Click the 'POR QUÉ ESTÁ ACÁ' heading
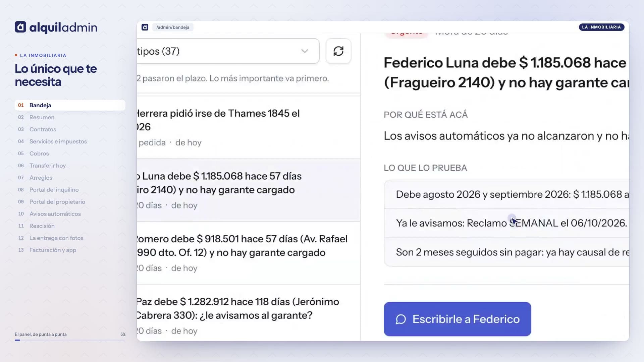Image resolution: width=644 pixels, height=362 pixels. point(426,115)
